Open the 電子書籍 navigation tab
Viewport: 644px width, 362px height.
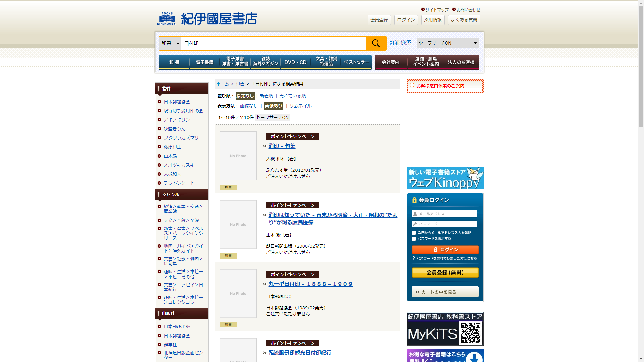point(204,62)
